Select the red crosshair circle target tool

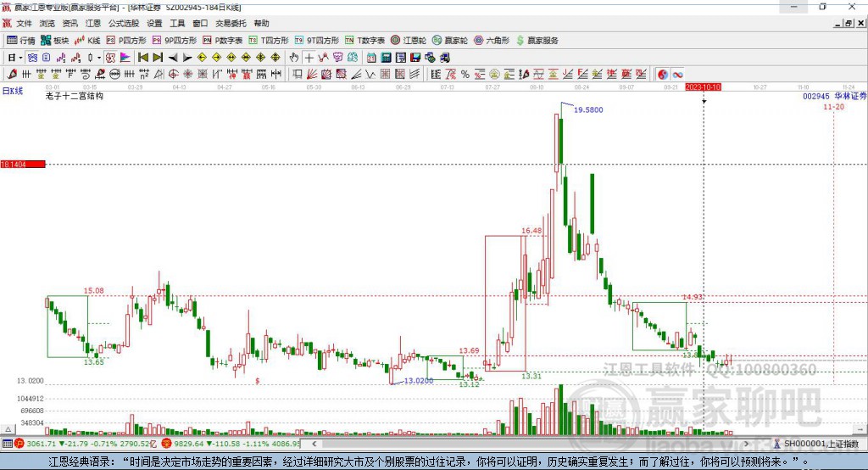173,75
